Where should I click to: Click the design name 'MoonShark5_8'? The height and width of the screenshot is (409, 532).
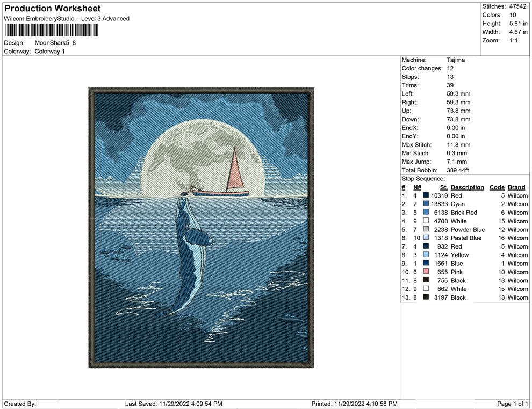coord(55,43)
